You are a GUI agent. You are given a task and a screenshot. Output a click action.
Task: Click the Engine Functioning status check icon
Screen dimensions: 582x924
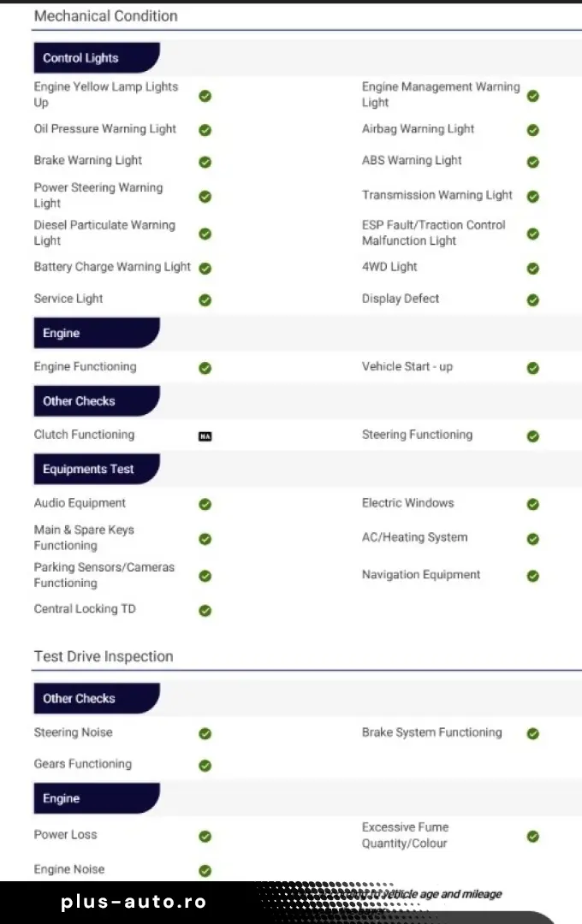pos(205,368)
